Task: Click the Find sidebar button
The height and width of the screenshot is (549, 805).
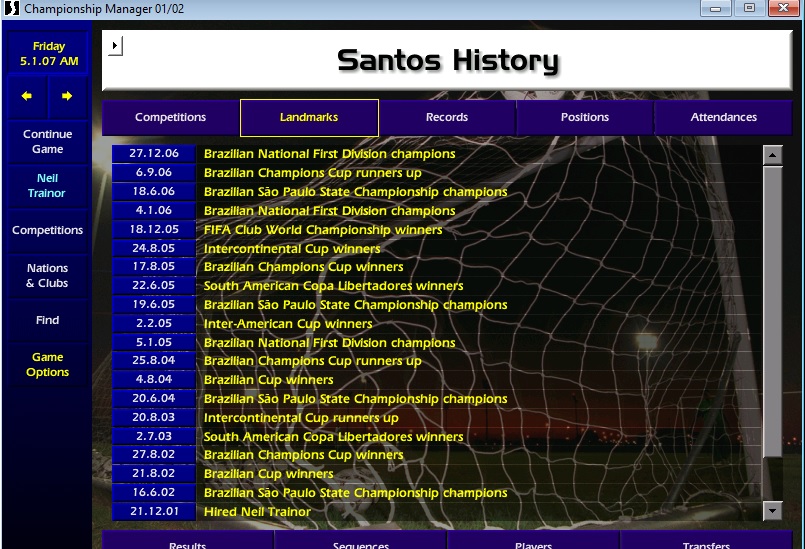Action: click(47, 320)
